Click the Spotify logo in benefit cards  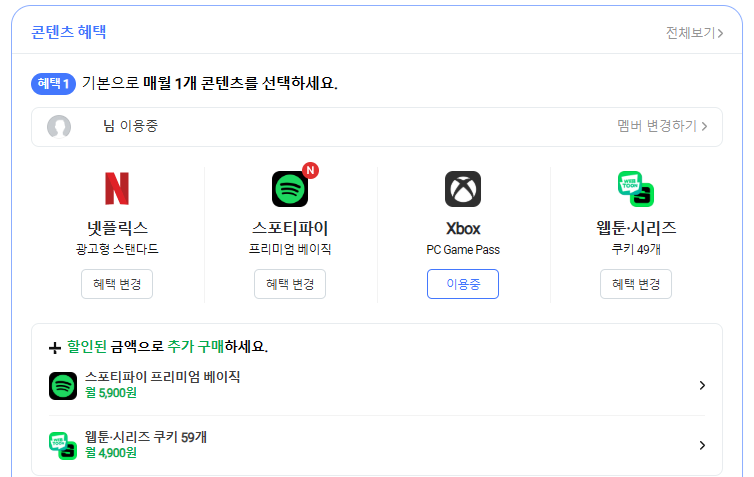[290, 189]
